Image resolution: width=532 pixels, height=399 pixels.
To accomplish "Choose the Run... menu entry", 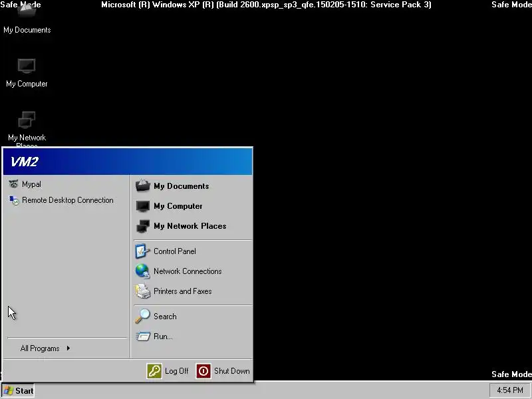I will 163,336.
